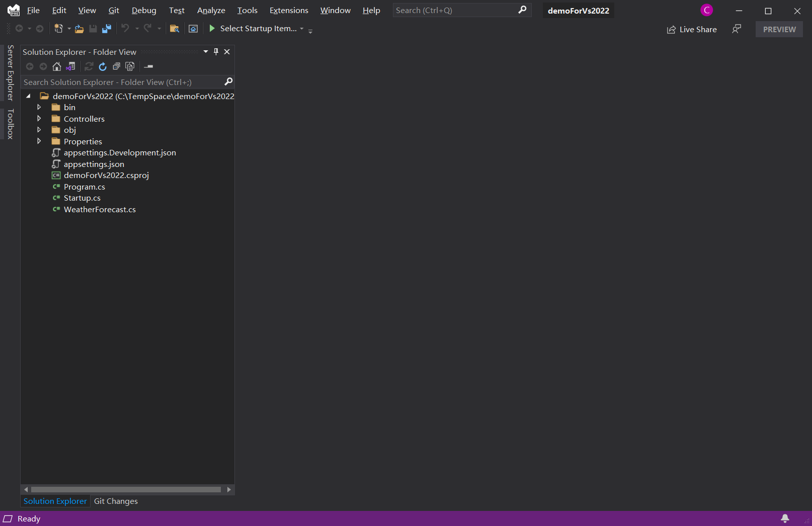812x526 pixels.
Task: Click the Sync with Active Document icon
Action: coord(89,66)
